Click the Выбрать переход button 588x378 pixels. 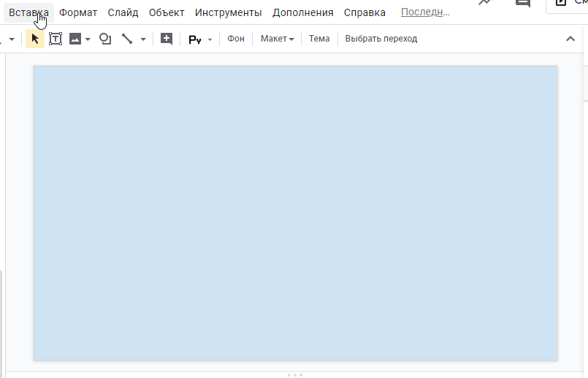(381, 39)
